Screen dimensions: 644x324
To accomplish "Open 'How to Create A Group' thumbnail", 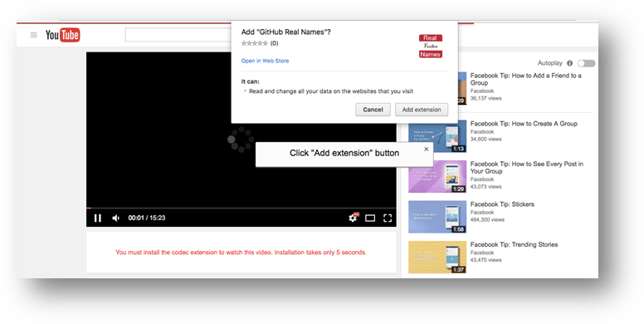I will (x=437, y=136).
